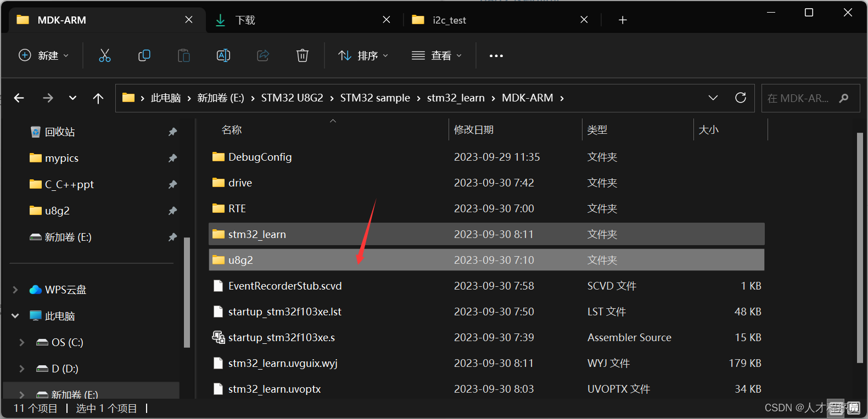Click the WPS云盘 cloud icon
The height and width of the screenshot is (419, 868).
point(36,290)
